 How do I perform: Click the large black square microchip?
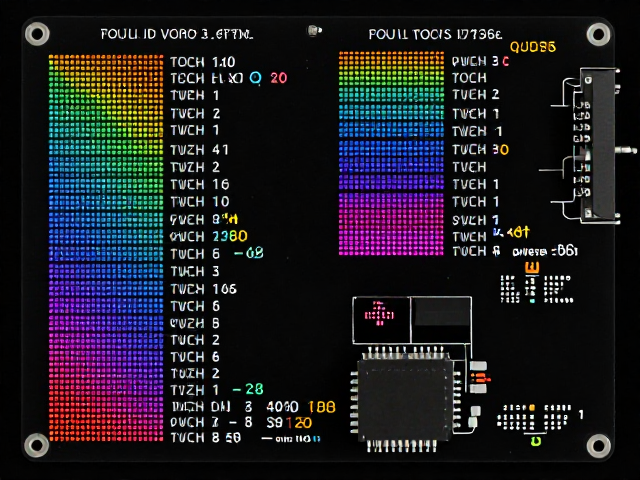pos(405,400)
